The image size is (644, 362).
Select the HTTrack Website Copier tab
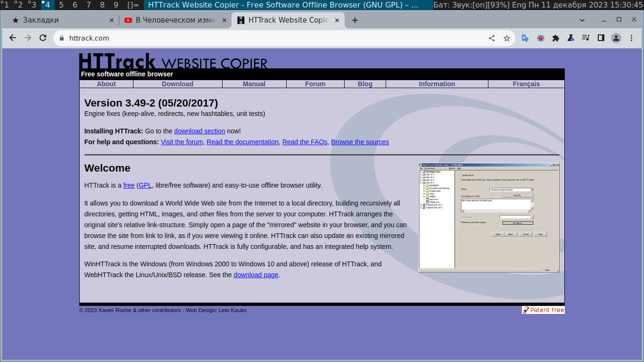(x=288, y=20)
